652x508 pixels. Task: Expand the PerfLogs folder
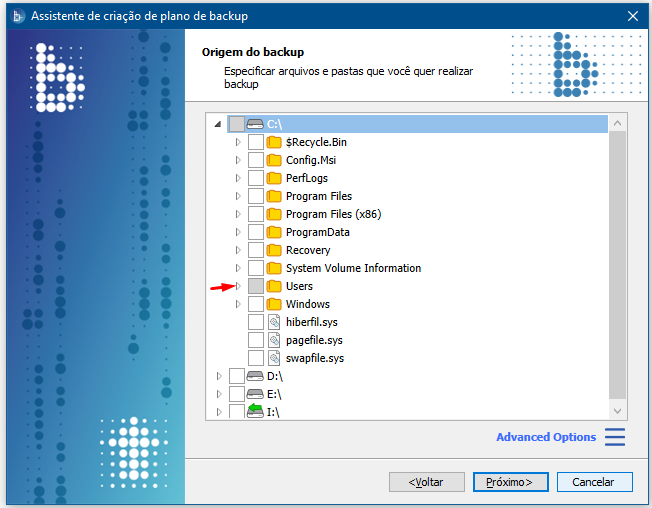click(x=238, y=178)
